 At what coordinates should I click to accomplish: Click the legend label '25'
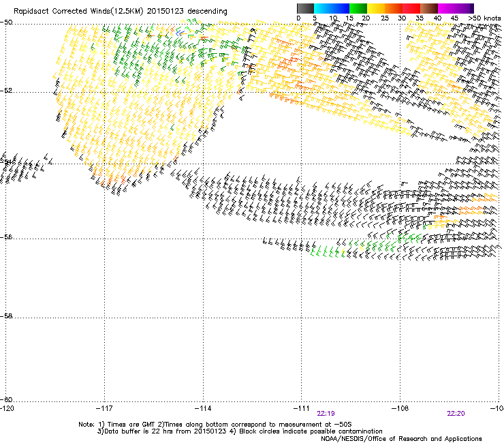click(384, 18)
